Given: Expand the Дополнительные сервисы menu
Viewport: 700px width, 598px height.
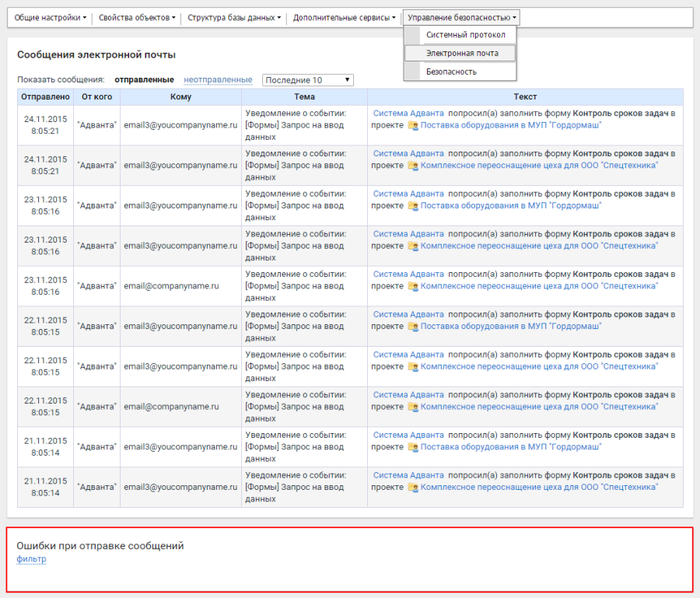Looking at the screenshot, I should [345, 18].
